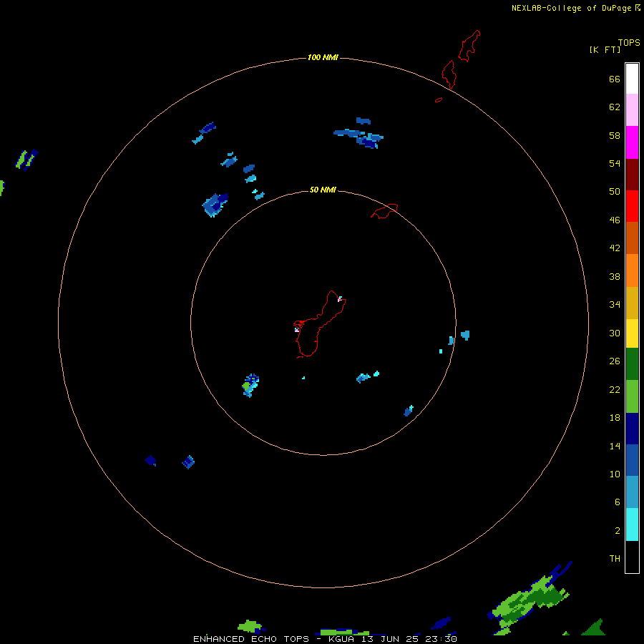Click the 42 value on the legend
Screen dimensions: 644x644
(x=615, y=248)
